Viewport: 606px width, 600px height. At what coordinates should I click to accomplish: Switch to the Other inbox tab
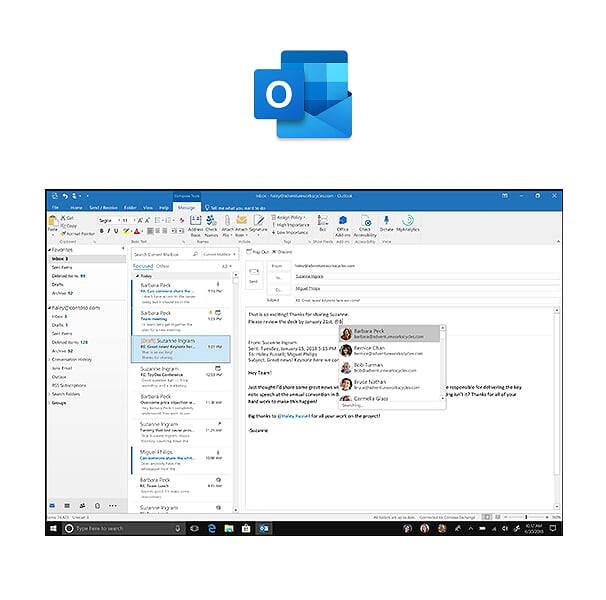pos(163,266)
